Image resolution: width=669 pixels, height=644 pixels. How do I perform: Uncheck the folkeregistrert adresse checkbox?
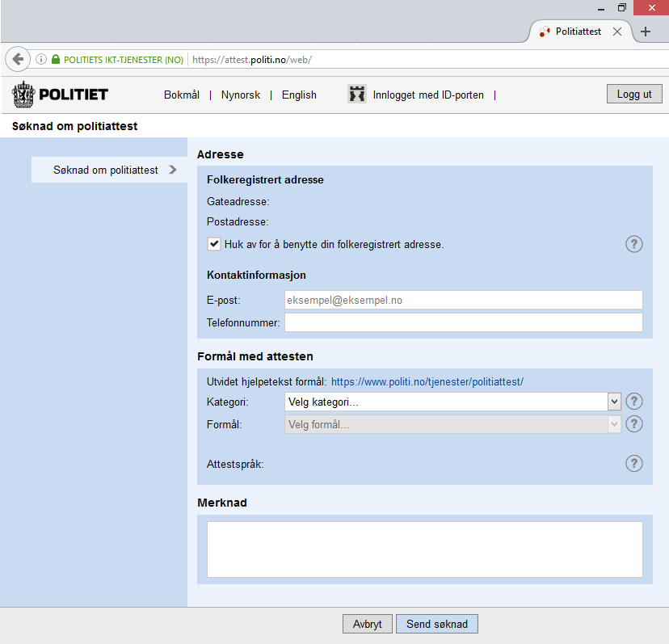coord(214,244)
